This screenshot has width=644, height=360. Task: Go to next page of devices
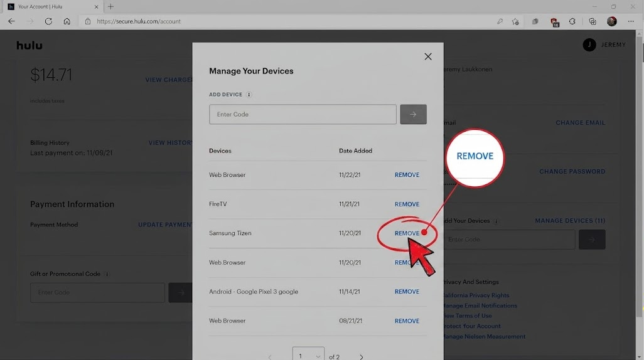pyautogui.click(x=362, y=357)
